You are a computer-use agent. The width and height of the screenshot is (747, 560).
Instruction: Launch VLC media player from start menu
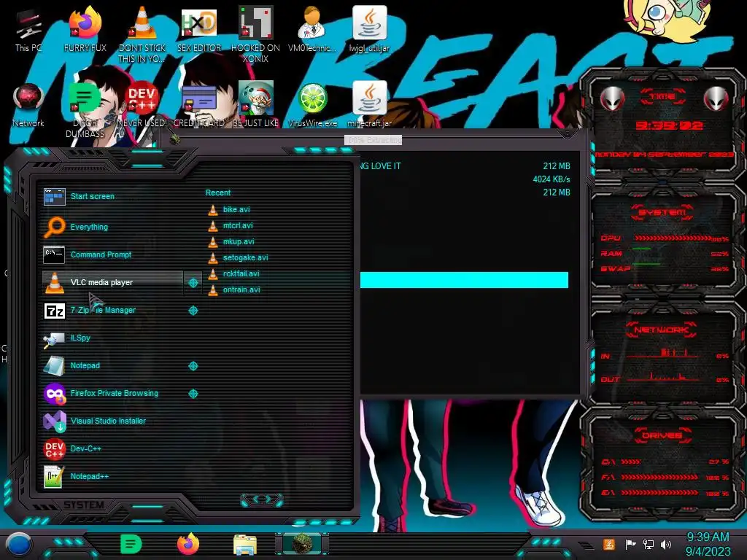point(112,282)
